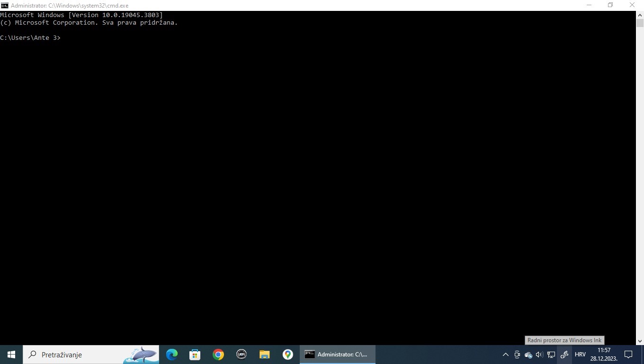The image size is (644, 364).
Task: Open Microsoft Edge from the taskbar
Action: [x=172, y=355]
